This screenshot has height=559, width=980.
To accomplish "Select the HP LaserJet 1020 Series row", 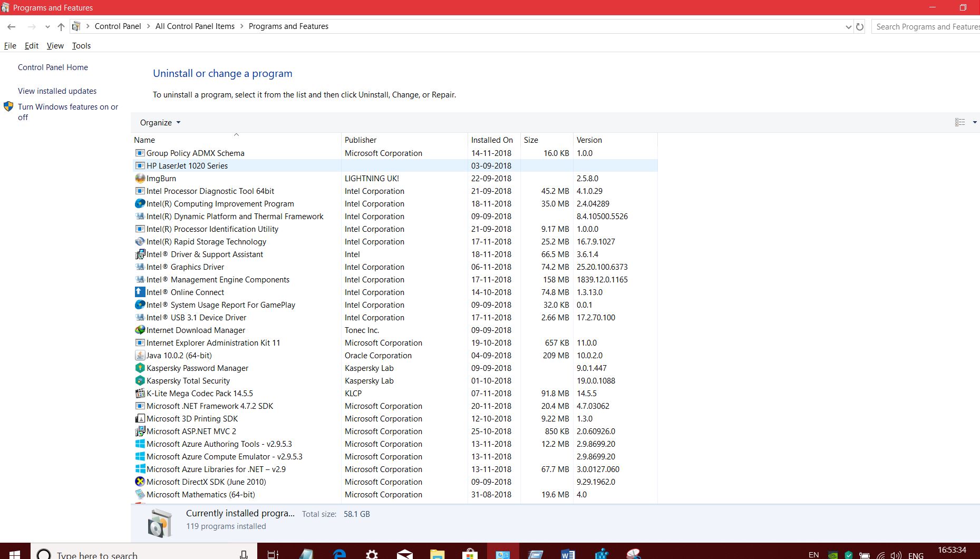I will pyautogui.click(x=394, y=166).
